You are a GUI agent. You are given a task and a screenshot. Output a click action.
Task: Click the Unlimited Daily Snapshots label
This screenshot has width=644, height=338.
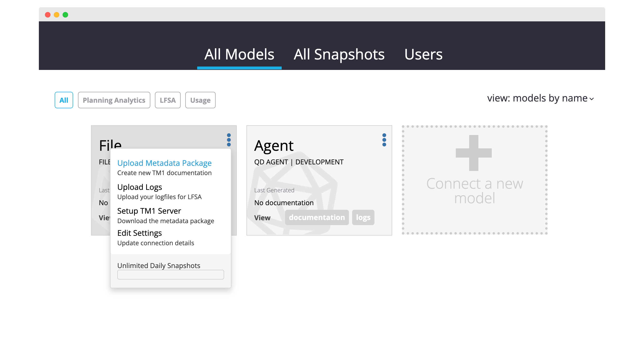coord(159,265)
